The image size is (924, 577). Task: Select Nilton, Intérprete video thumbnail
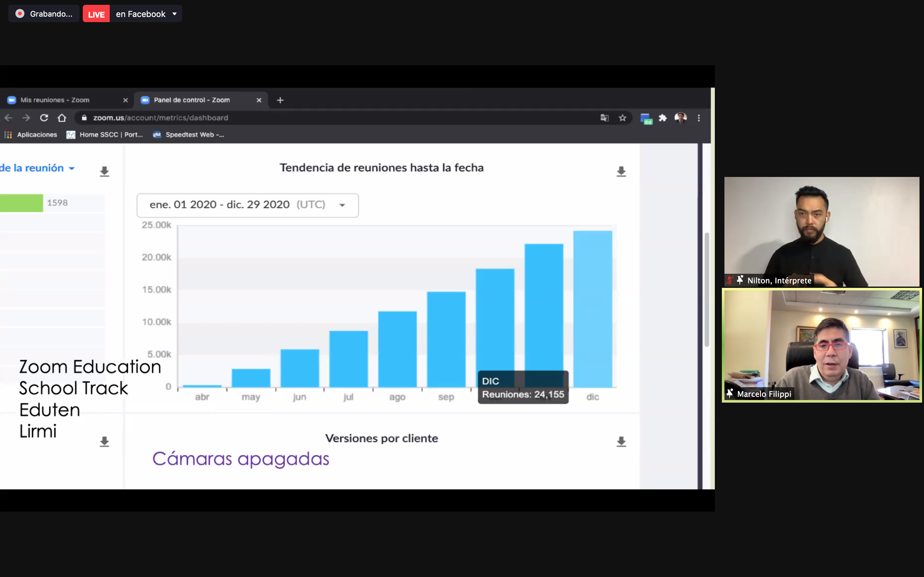pyautogui.click(x=821, y=232)
